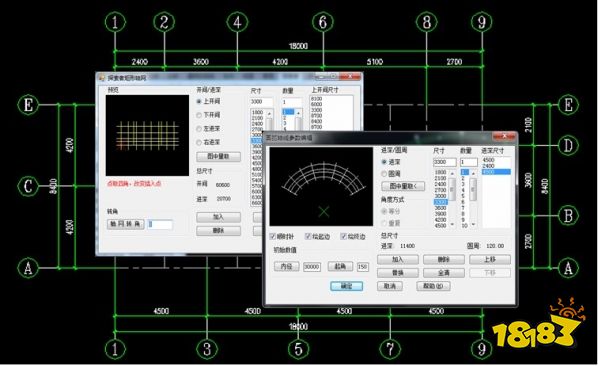Click the rectangular grid dialog title icon
The width and height of the screenshot is (598, 366).
[x=101, y=78]
